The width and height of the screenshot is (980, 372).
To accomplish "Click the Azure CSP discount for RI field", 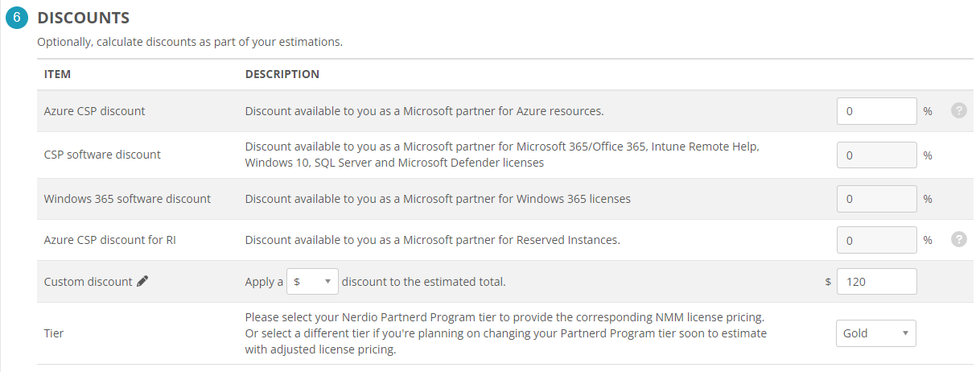I will pos(876,240).
